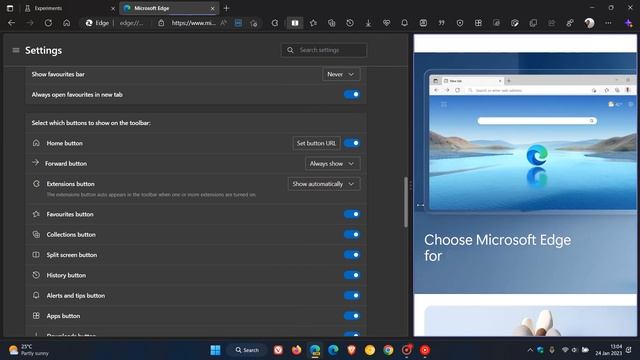Open alerts and tips bell icon

[x=404, y=23]
